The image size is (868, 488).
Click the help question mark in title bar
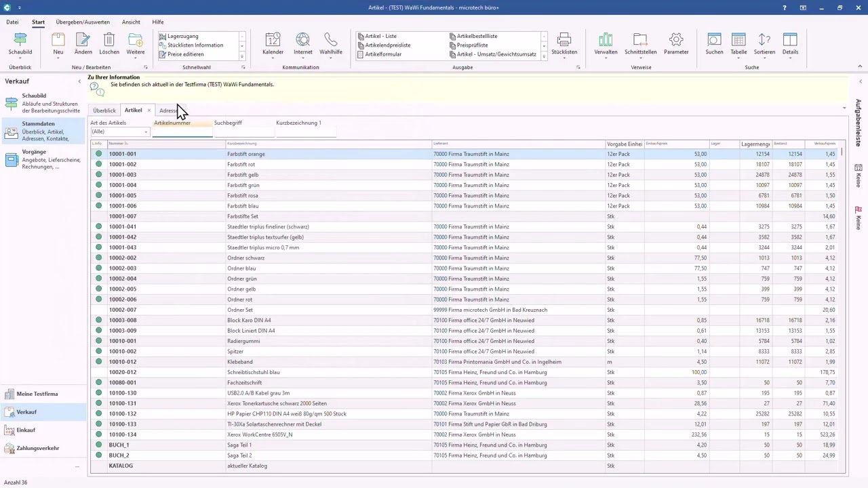point(785,7)
